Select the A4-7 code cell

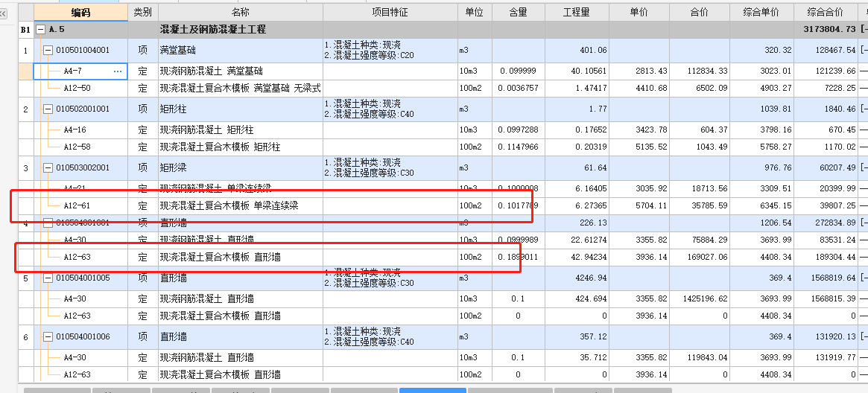click(x=80, y=71)
